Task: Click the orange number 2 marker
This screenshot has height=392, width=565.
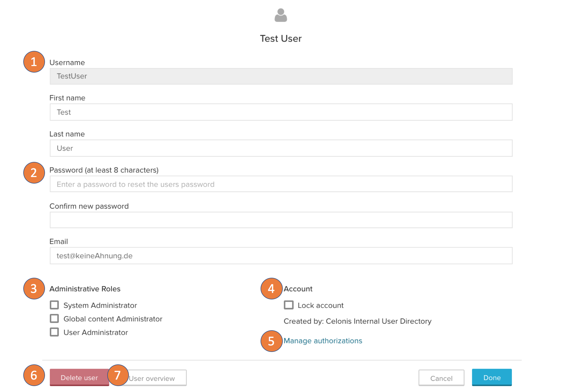Action: tap(34, 173)
